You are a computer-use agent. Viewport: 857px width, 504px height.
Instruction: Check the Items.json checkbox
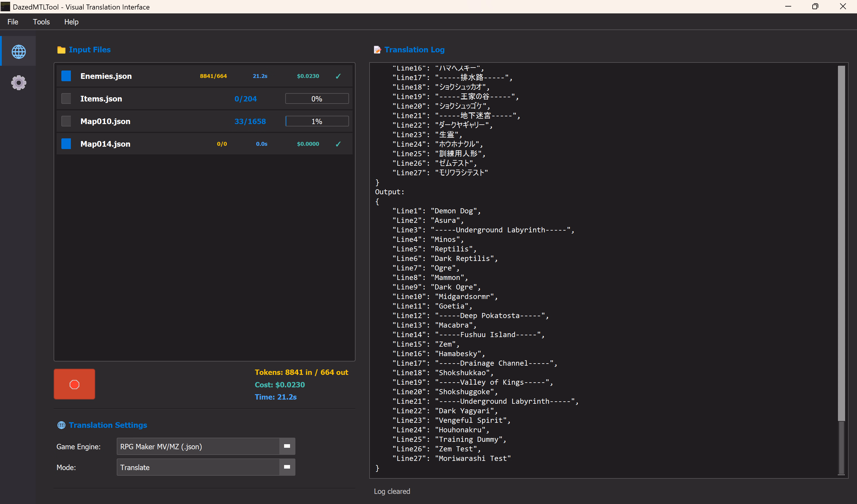(x=66, y=98)
